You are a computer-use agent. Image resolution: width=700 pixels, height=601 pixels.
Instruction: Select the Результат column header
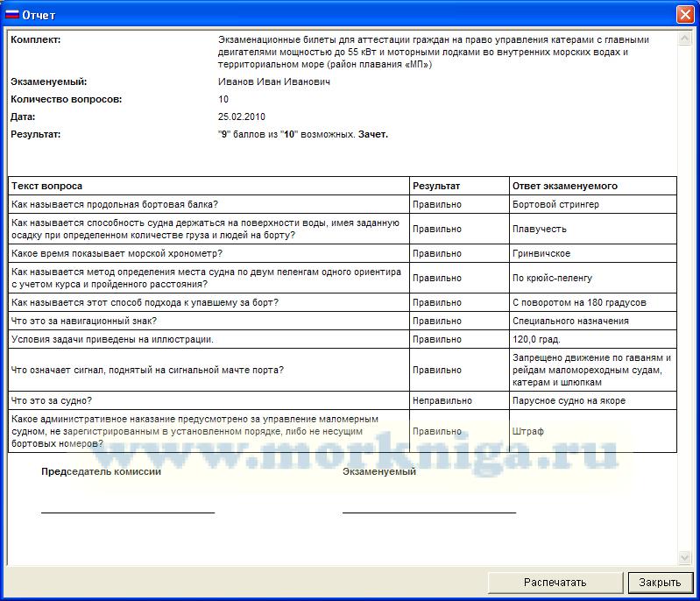[x=436, y=186]
